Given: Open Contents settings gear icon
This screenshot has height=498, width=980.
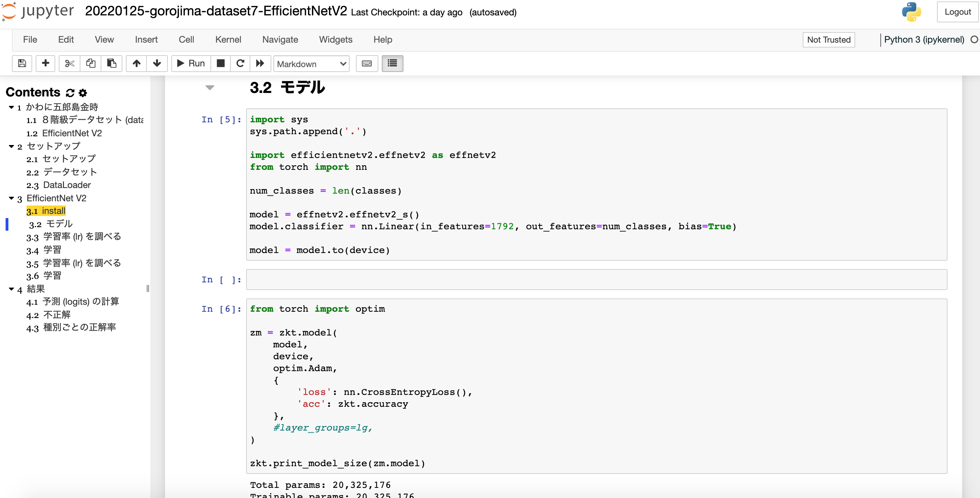Looking at the screenshot, I should [83, 93].
